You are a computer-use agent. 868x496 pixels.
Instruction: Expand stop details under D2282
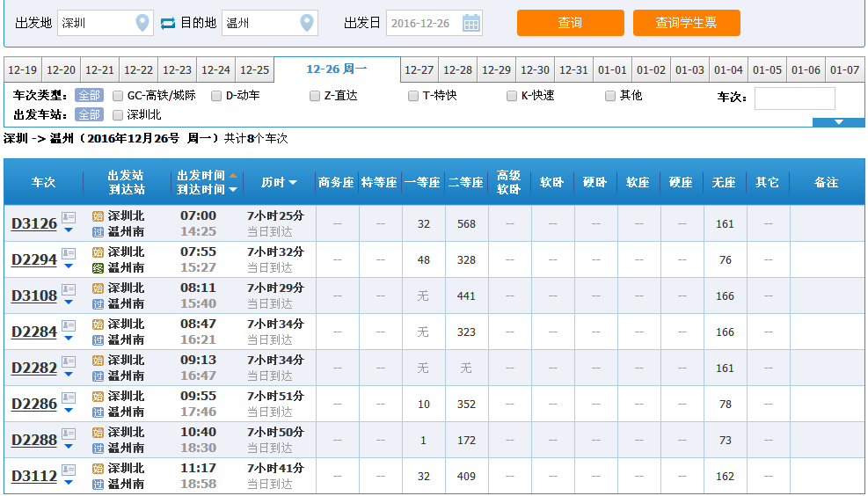(68, 374)
